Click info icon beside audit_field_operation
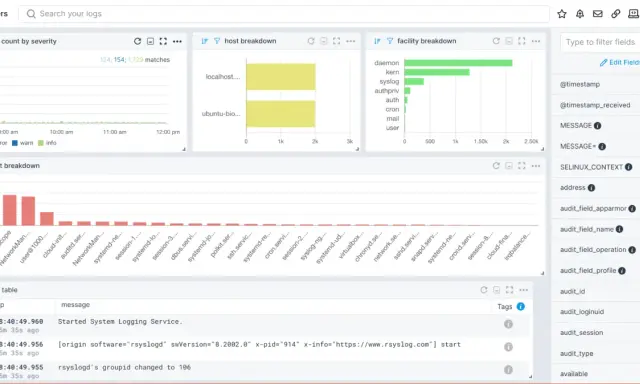 point(632,250)
